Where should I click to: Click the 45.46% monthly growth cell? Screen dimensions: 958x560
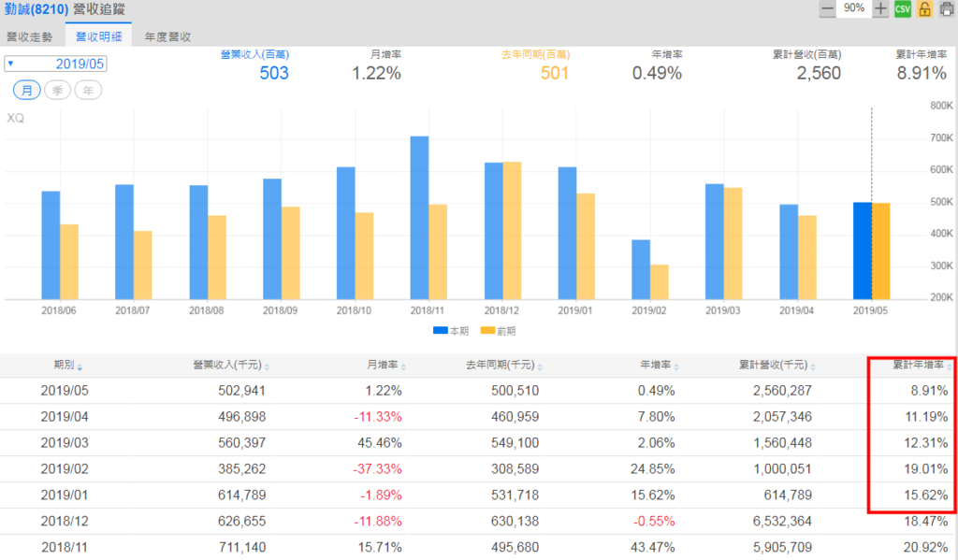(380, 443)
